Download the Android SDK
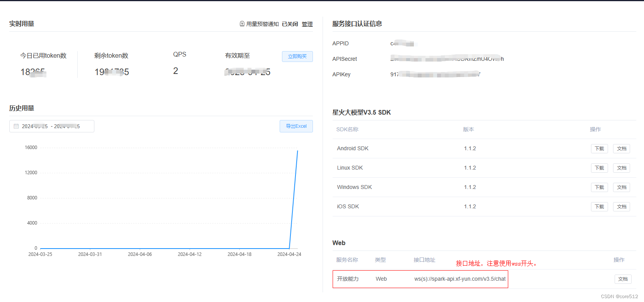The width and height of the screenshot is (644, 302). 599,149
